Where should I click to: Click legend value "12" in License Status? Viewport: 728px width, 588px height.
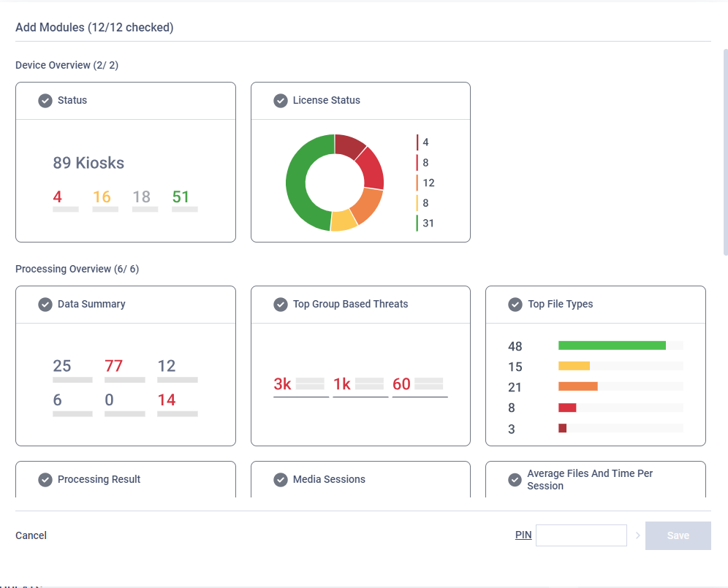click(428, 183)
